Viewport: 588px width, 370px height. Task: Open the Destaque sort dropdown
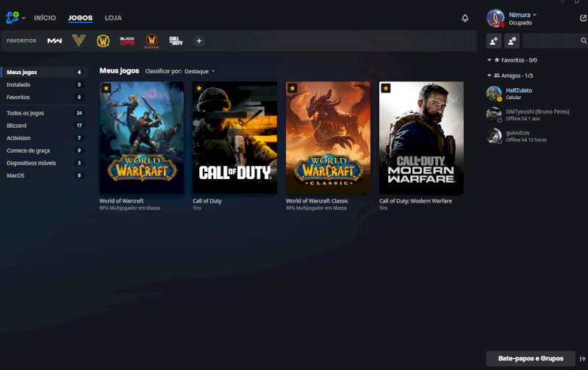[199, 71]
